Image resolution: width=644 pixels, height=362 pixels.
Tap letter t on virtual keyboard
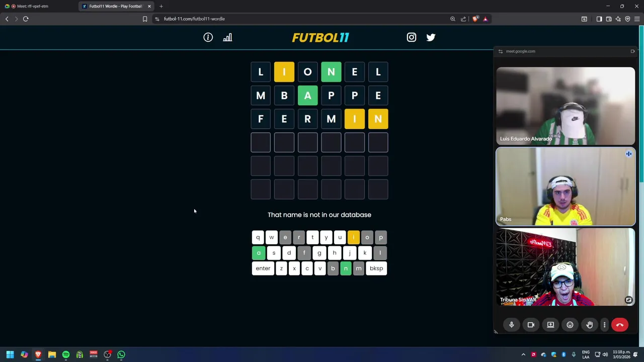[x=312, y=237]
